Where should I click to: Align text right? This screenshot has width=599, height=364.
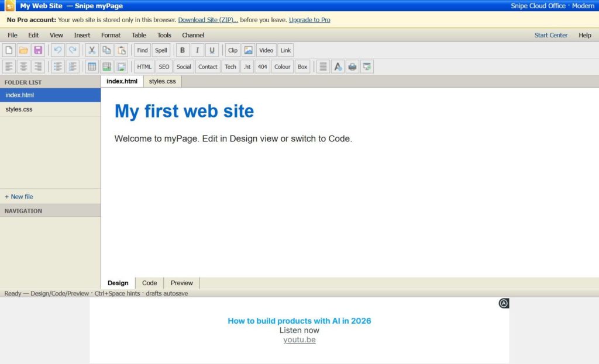coord(38,67)
